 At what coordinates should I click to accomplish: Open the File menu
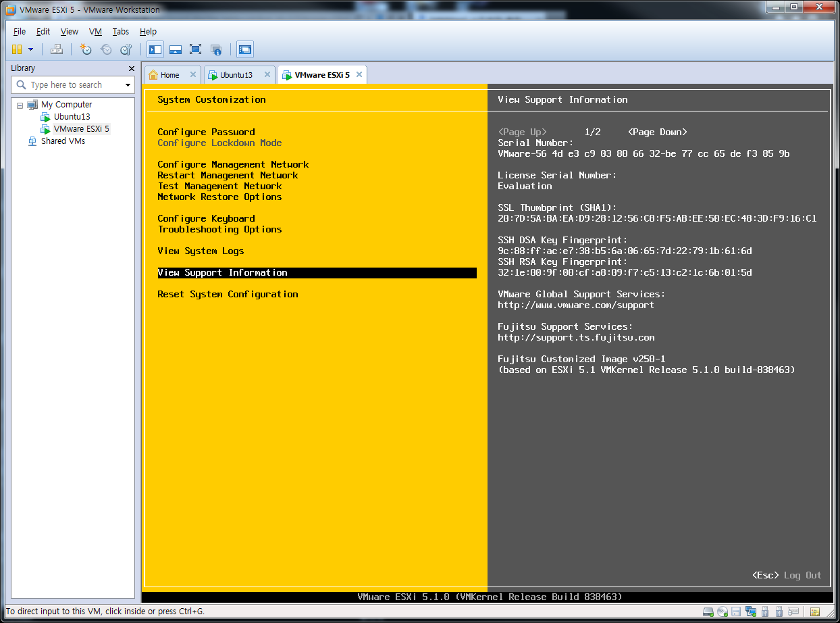point(20,32)
